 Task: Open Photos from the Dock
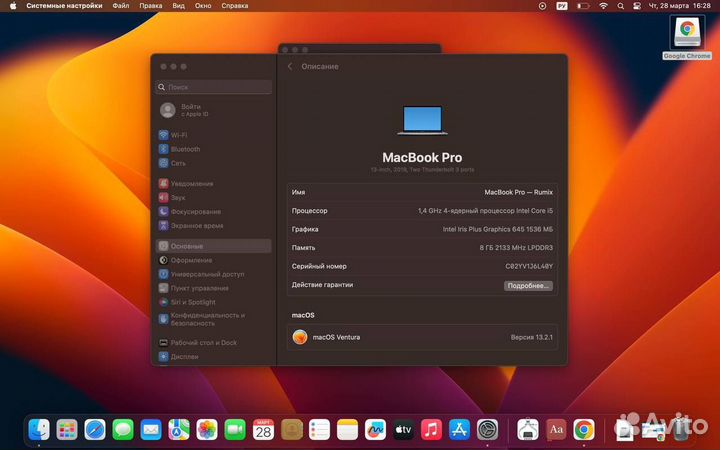point(207,430)
